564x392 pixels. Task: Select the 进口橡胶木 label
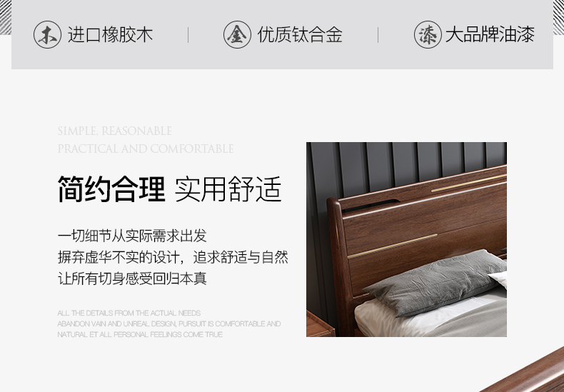coord(111,35)
